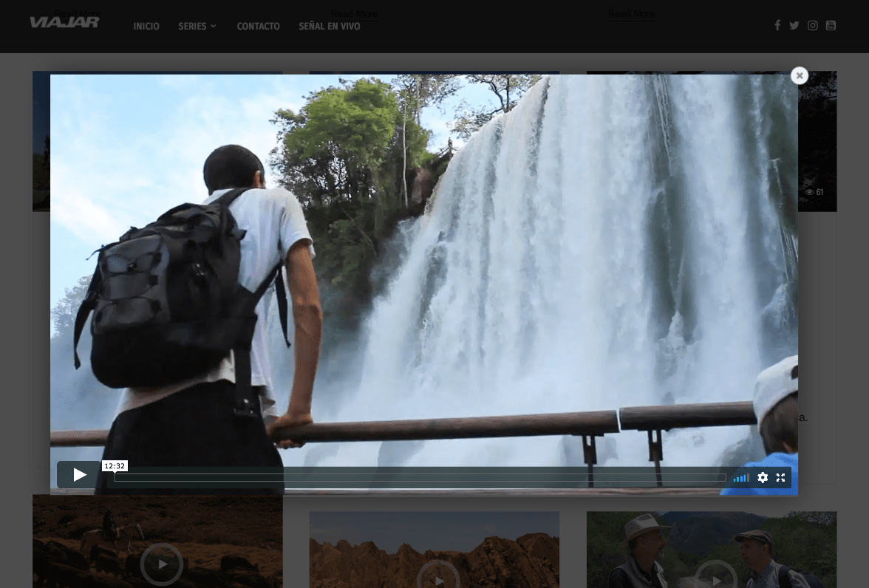
Task: Open the YouTube channel icon
Action: (831, 26)
